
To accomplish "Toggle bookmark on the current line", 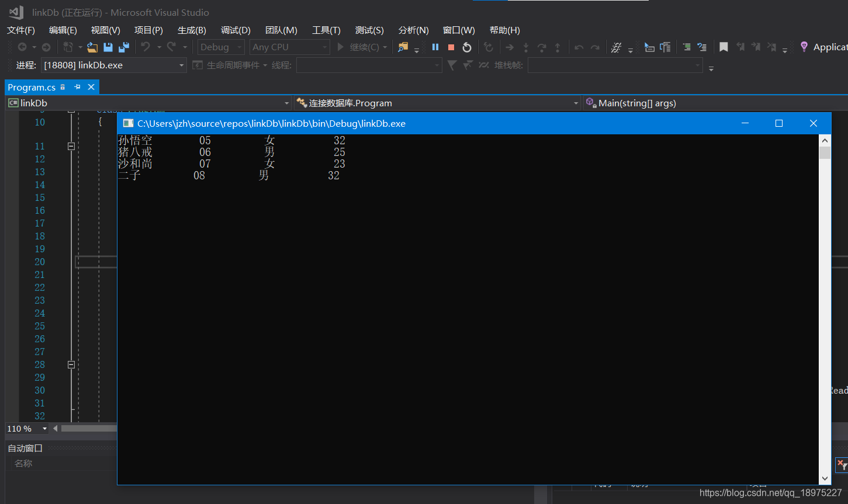I will click(724, 47).
